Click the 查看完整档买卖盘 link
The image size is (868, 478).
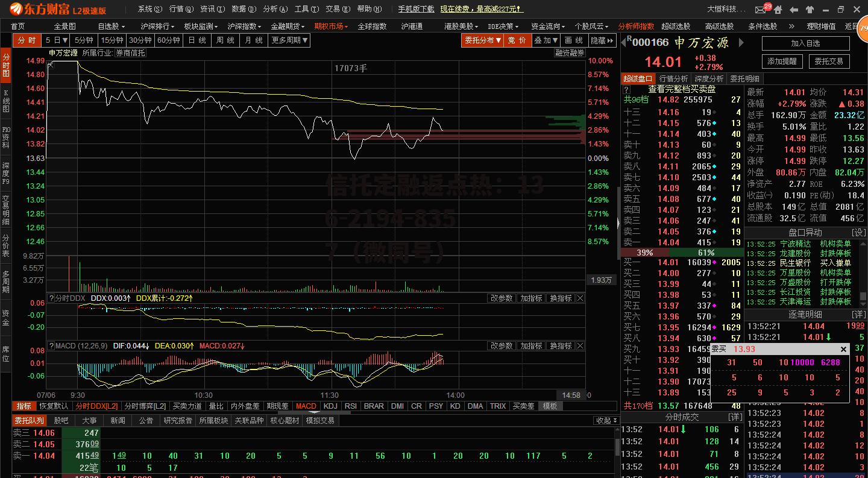[682, 89]
